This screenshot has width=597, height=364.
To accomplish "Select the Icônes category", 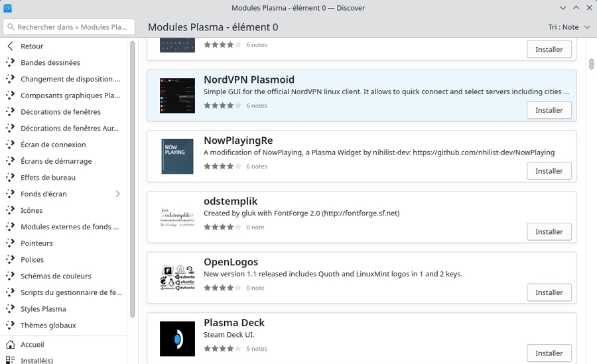I will 32,210.
